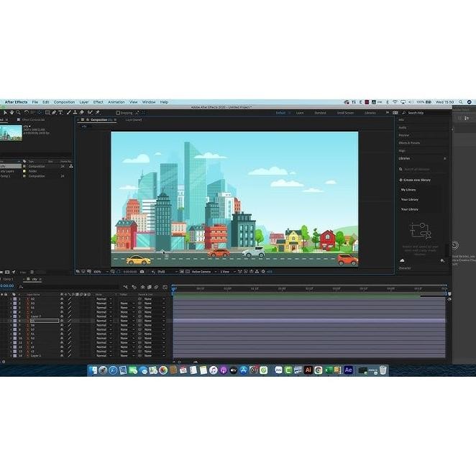Switch to the Comp 1 timeline tab
476x476 pixels.
[x=8, y=279]
